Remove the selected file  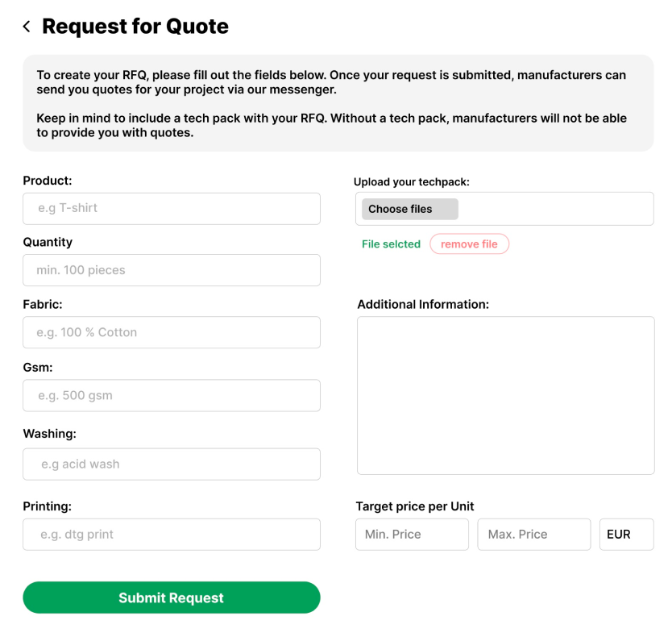coord(469,244)
